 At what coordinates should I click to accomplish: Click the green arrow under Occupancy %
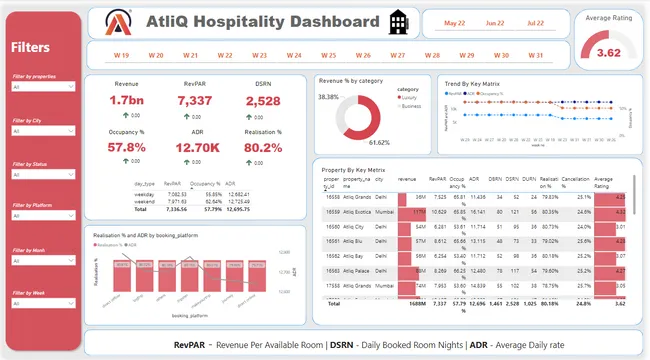click(x=125, y=161)
